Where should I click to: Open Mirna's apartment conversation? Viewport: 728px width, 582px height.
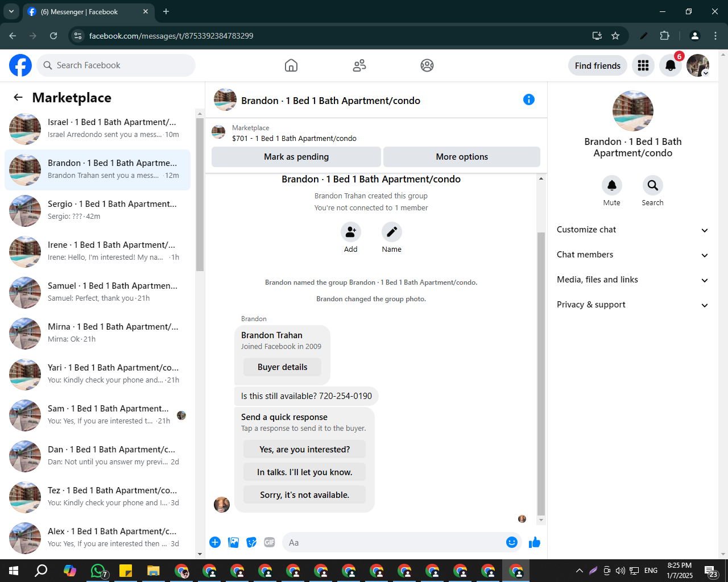coord(98,334)
